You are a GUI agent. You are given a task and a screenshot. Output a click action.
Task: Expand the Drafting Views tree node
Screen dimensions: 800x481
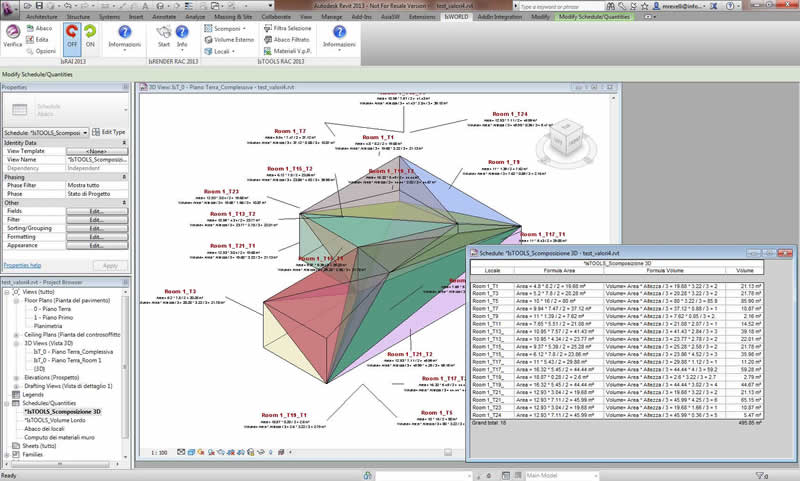pyautogui.click(x=16, y=386)
